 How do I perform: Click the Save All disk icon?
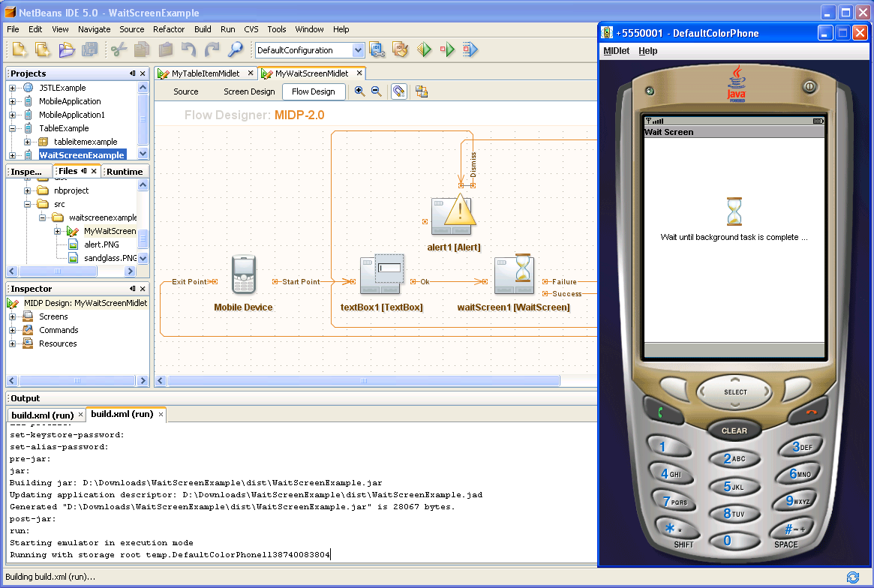tap(90, 50)
